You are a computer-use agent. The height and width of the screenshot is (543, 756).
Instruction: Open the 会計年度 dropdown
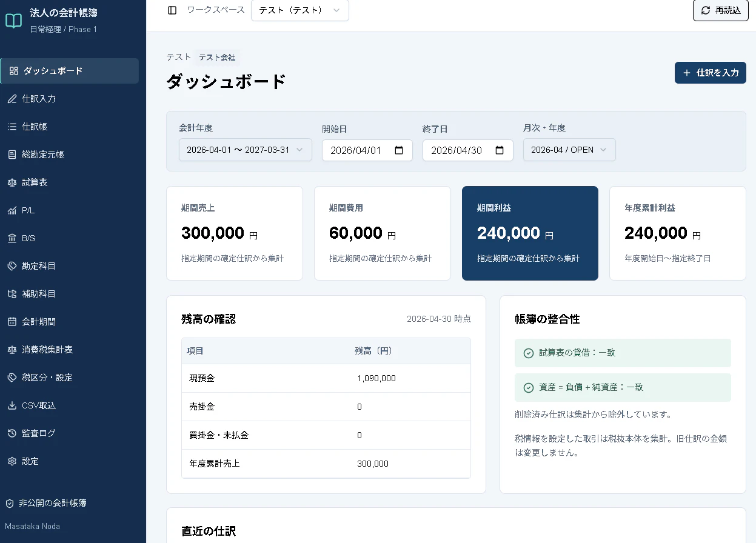tap(246, 150)
